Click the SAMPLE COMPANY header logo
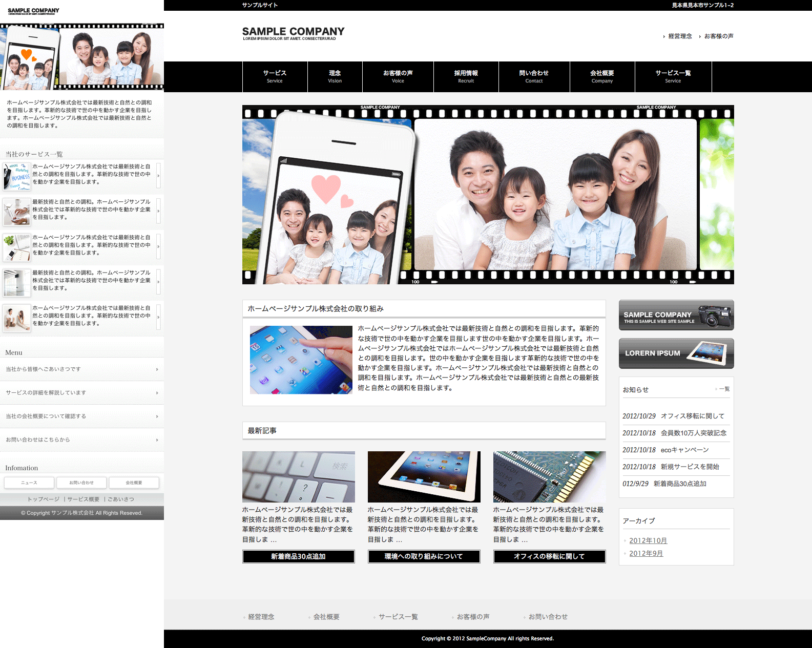This screenshot has width=812, height=648. point(293,33)
